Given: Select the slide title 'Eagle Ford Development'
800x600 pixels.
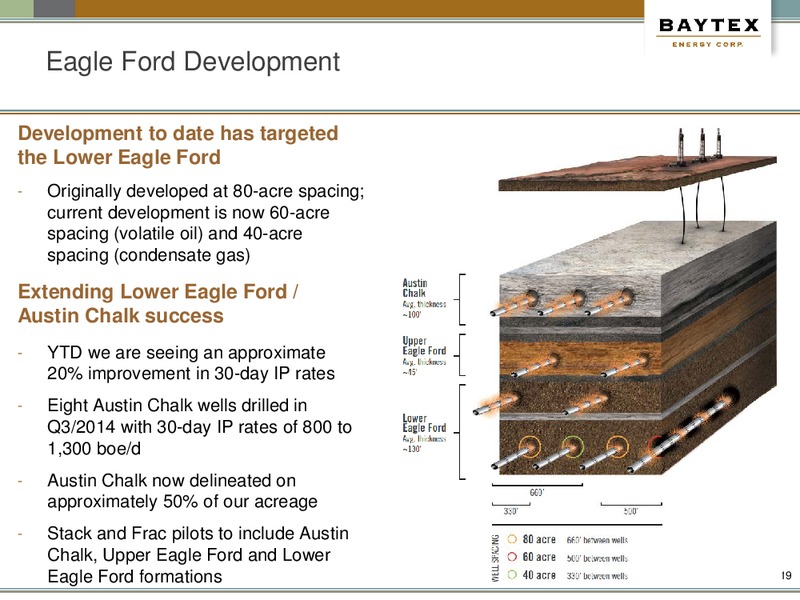Looking at the screenshot, I should click(x=193, y=62).
